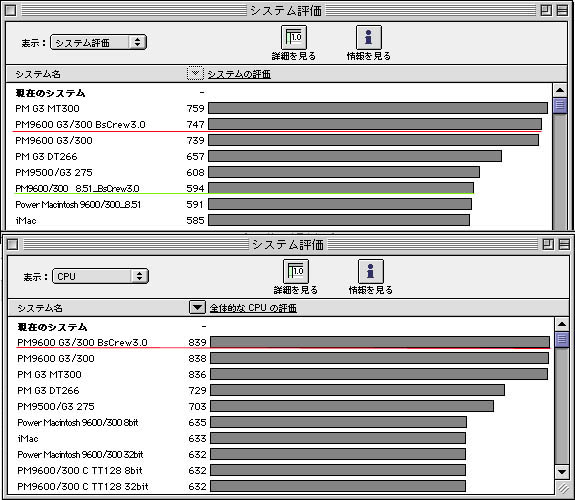Click scroll up arrow in top window
The height and width of the screenshot is (500, 575).
pos(560,90)
